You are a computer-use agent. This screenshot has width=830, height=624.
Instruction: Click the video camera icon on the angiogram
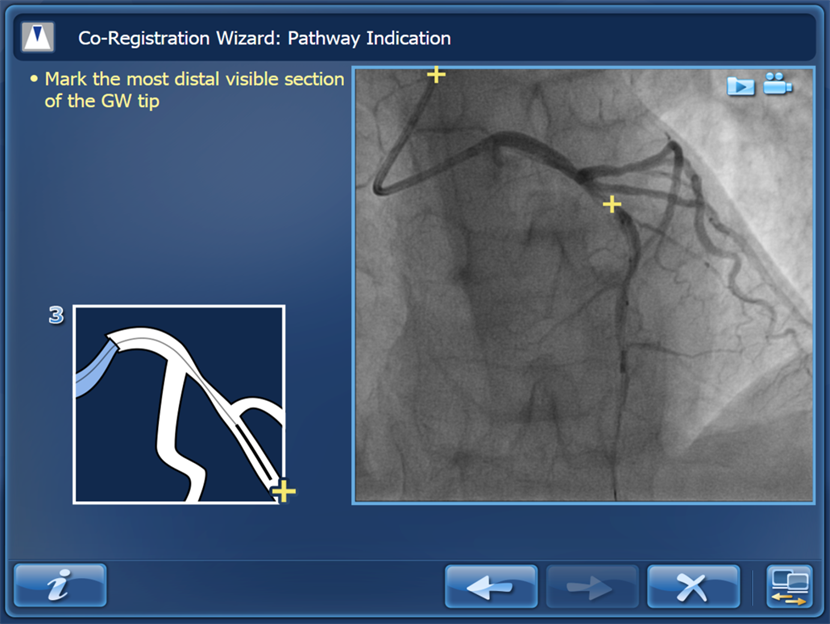pyautogui.click(x=778, y=84)
